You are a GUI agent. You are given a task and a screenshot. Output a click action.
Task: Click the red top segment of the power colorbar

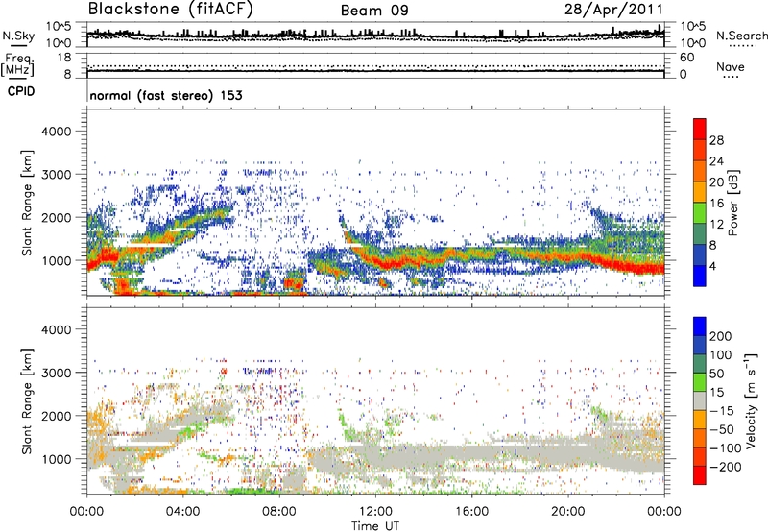(x=700, y=129)
